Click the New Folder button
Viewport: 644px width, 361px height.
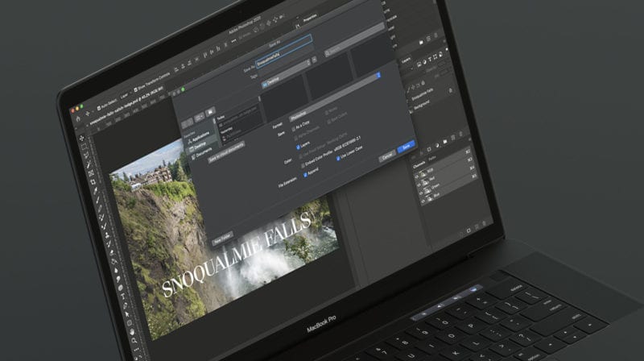(223, 239)
